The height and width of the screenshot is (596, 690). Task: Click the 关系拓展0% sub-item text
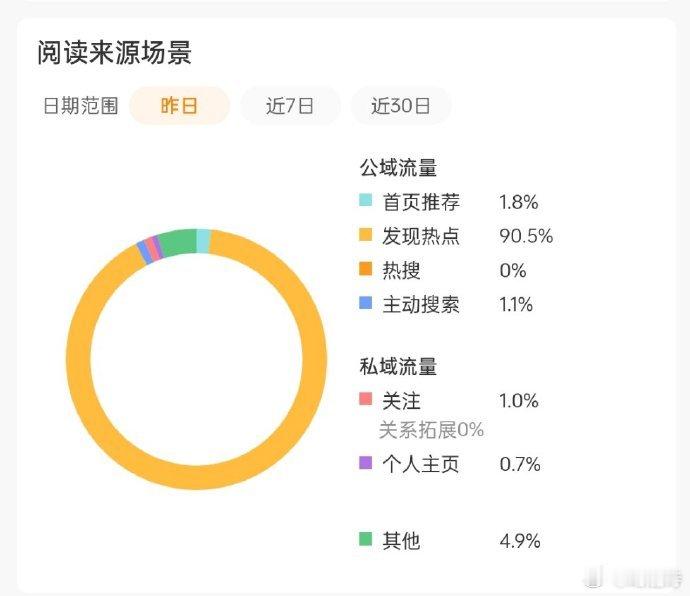431,430
